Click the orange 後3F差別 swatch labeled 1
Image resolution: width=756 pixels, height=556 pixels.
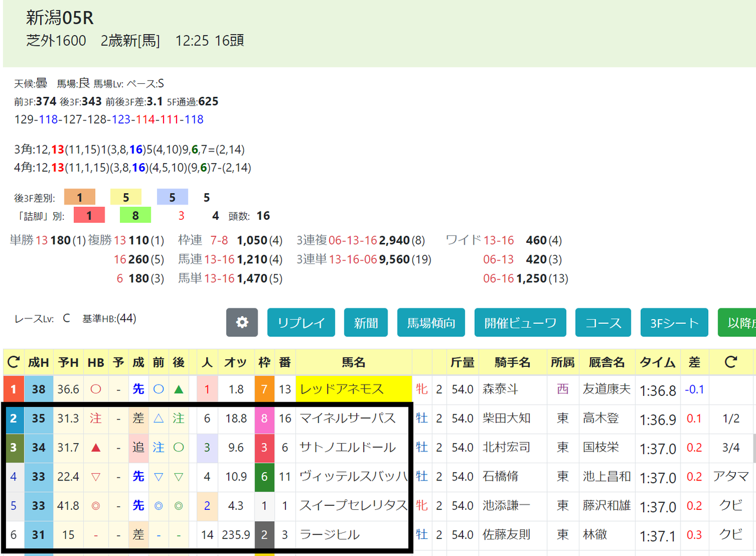(79, 197)
